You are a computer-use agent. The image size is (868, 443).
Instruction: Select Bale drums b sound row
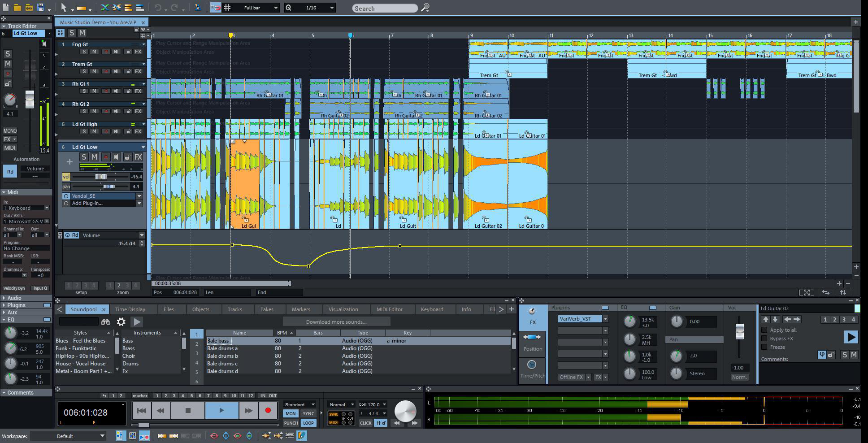click(358, 356)
